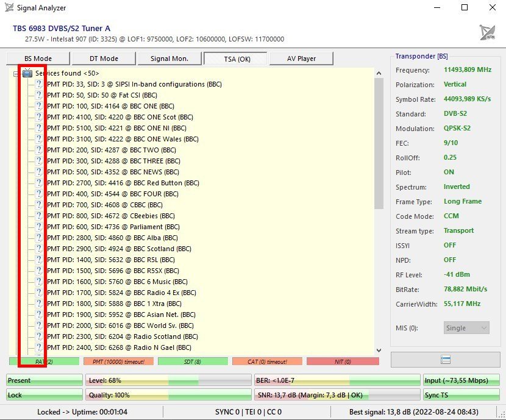This screenshot has width=506, height=420.
Task: Open the DT Mode tab
Action: pyautogui.click(x=104, y=59)
